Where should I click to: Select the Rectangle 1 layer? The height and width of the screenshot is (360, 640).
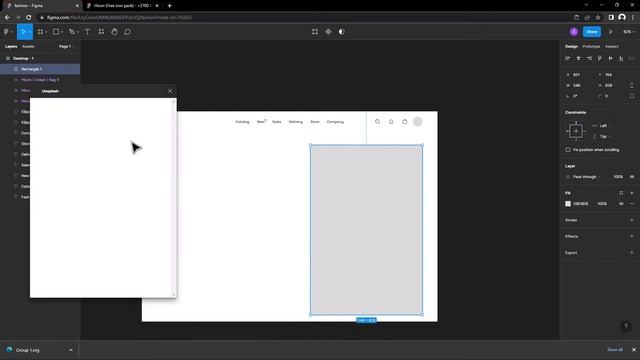point(40,69)
